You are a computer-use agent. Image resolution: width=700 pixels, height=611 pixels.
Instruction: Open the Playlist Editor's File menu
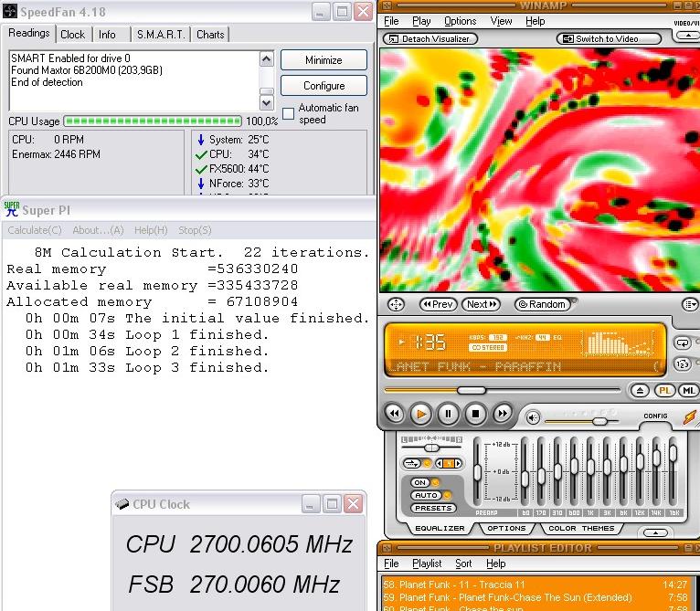tap(391, 564)
